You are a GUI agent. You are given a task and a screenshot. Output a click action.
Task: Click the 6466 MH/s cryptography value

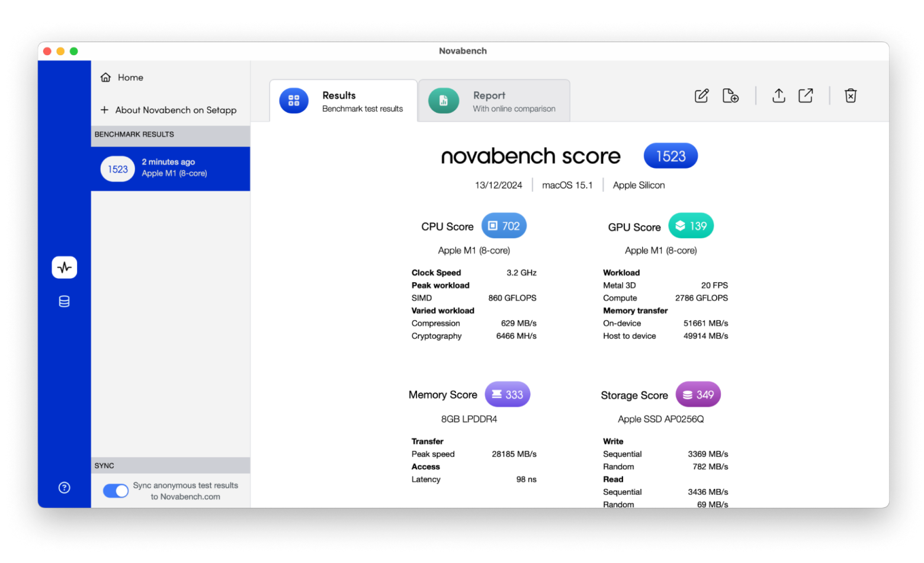(516, 336)
